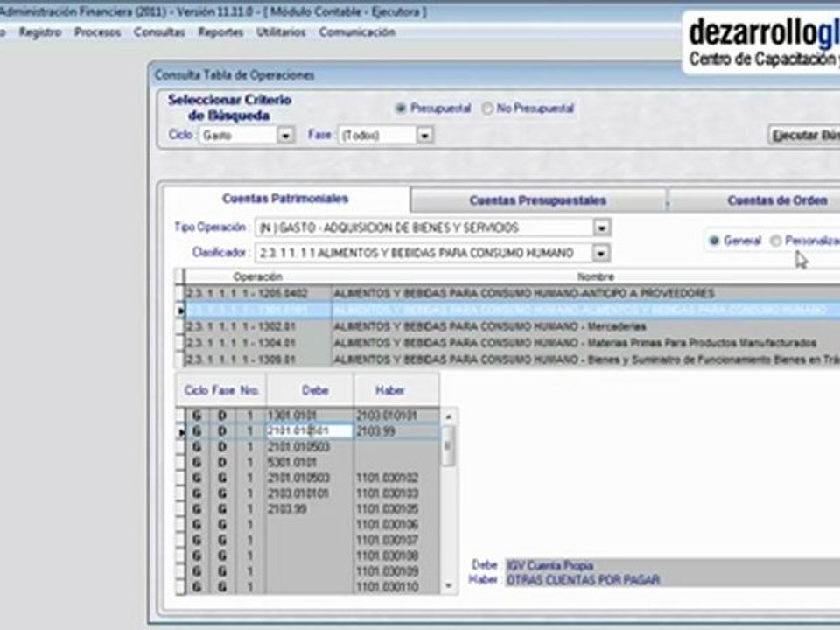Click the Fase field showing (Todos)
The height and width of the screenshot is (630, 840).
coord(377,136)
